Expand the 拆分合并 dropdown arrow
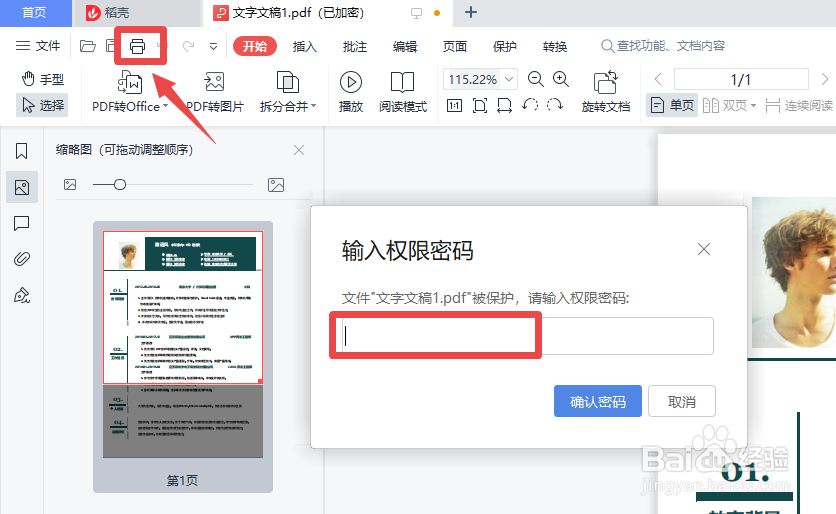 pyautogui.click(x=314, y=106)
